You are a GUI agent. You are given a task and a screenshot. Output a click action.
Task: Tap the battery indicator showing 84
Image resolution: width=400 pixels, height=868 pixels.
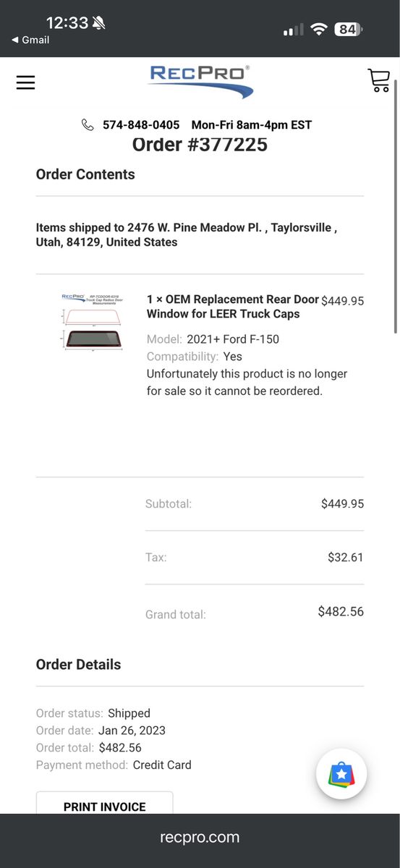click(349, 29)
